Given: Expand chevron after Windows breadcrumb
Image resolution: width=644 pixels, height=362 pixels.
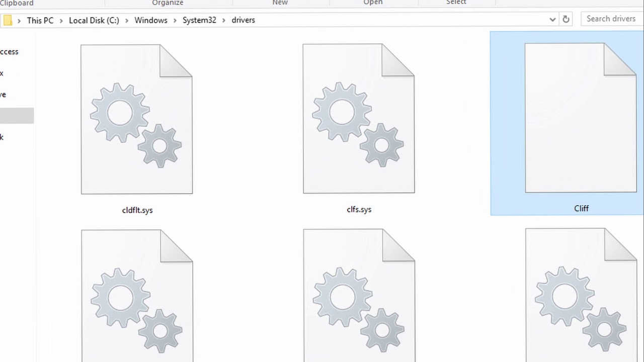Looking at the screenshot, I should 175,21.
